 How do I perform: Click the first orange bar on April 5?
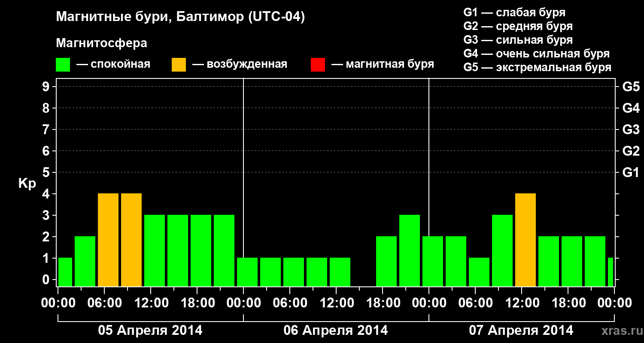point(108,240)
